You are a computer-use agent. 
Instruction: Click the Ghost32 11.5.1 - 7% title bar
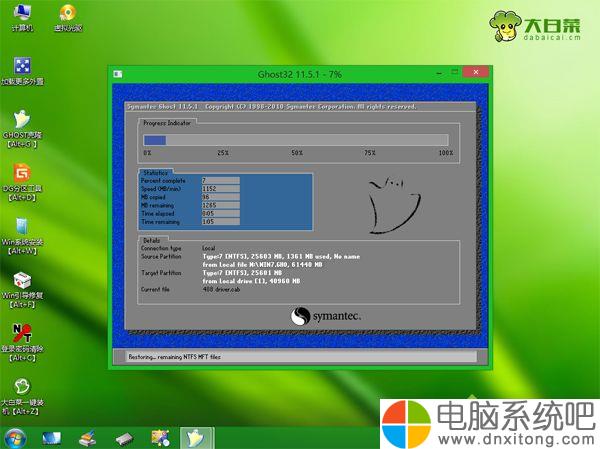point(300,74)
